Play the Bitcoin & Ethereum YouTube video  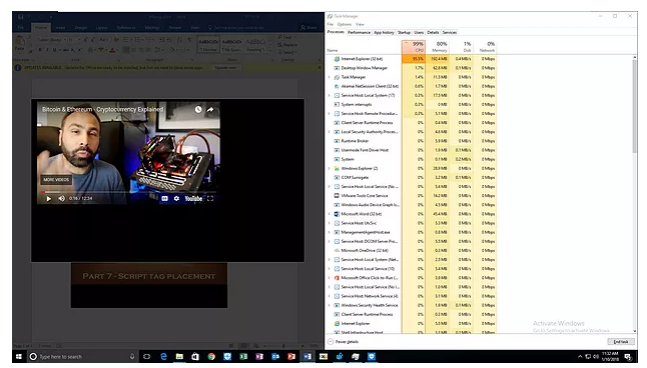point(49,198)
